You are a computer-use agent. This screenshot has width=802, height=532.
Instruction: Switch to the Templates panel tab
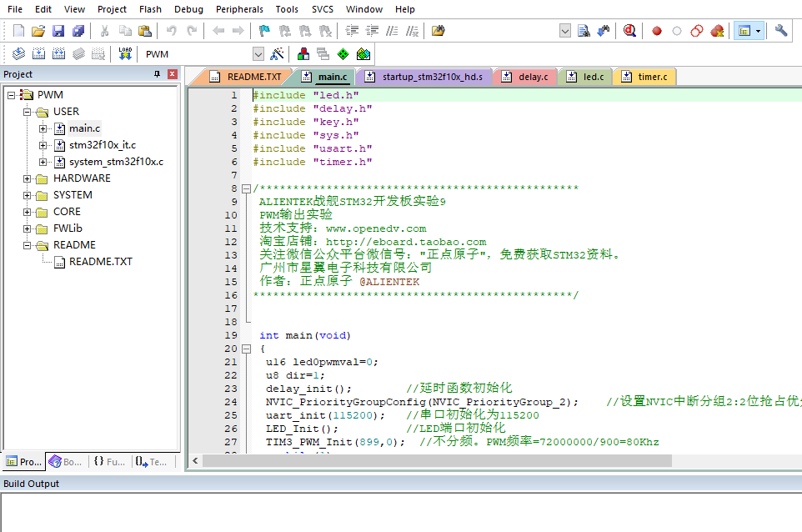[153, 461]
